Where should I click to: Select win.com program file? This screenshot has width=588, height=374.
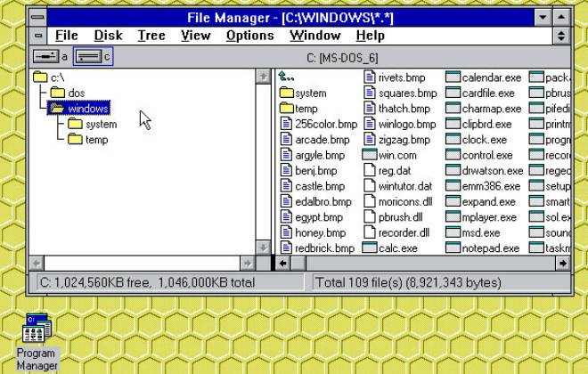click(389, 155)
